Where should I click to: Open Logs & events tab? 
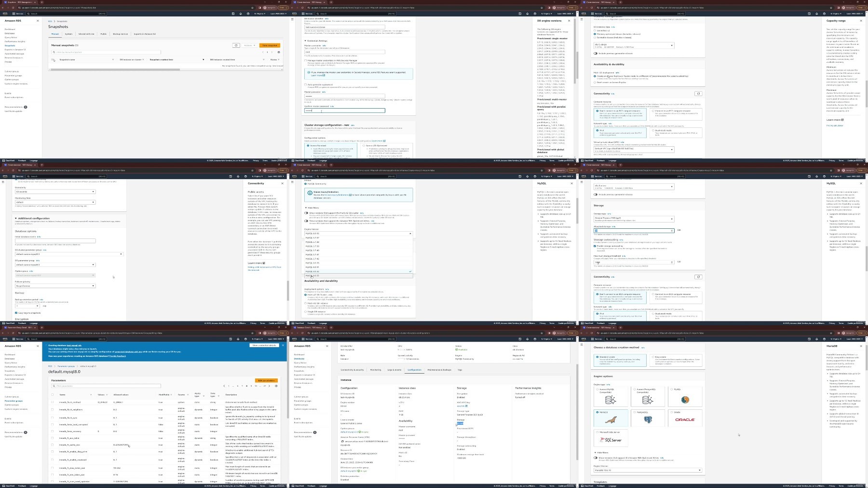coord(394,370)
